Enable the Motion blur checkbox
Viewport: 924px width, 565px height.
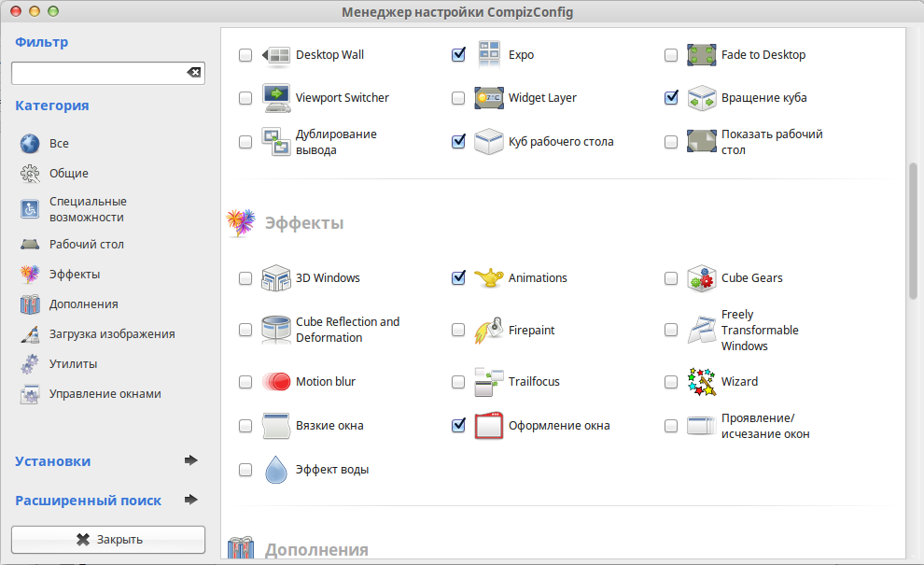coord(245,382)
